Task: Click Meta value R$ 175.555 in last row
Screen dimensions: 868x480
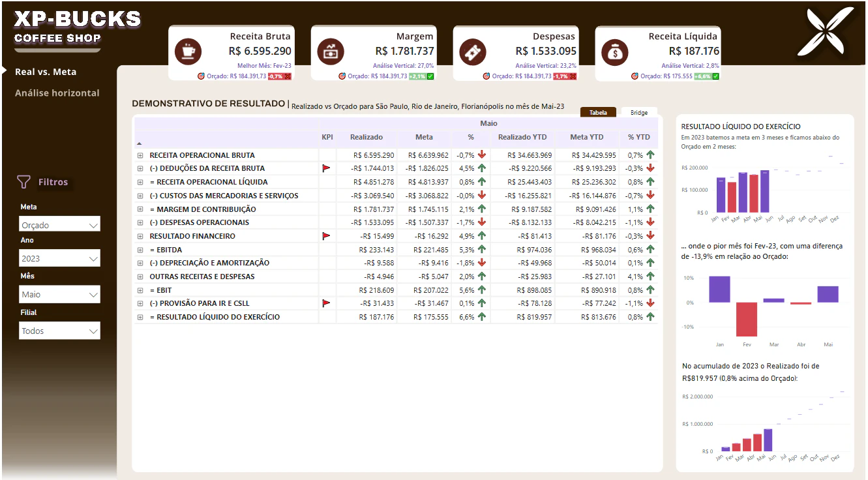Action: [431, 317]
